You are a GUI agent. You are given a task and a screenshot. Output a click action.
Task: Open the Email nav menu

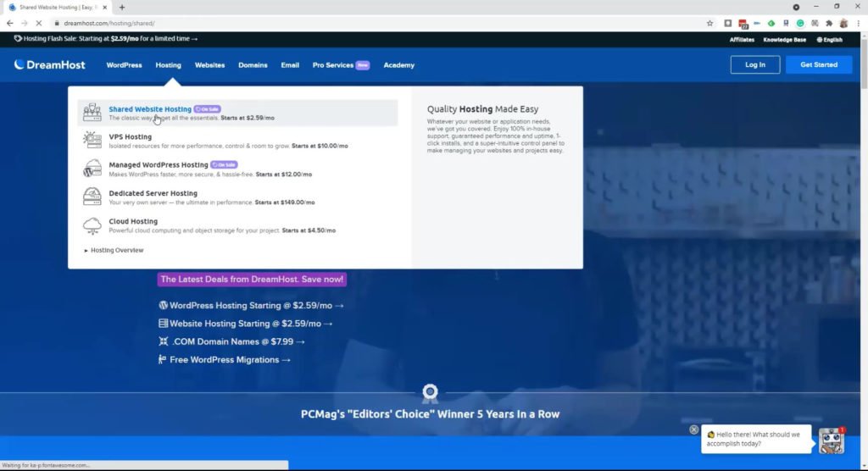(290, 65)
